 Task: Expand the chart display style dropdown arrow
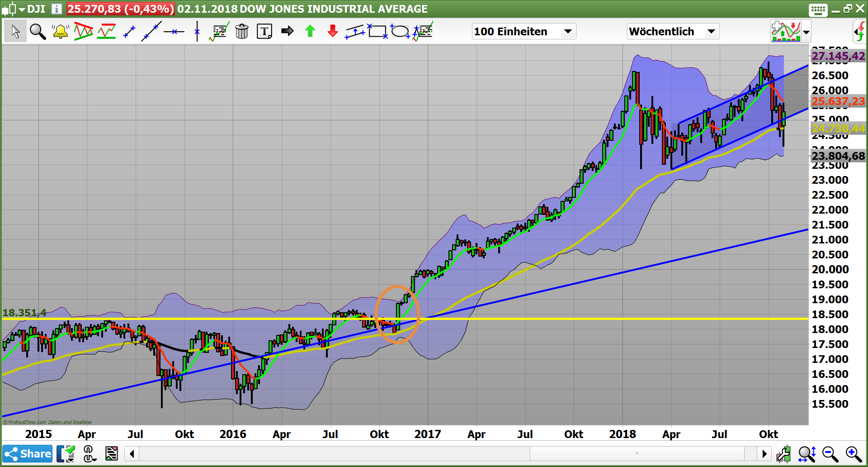[x=807, y=31]
